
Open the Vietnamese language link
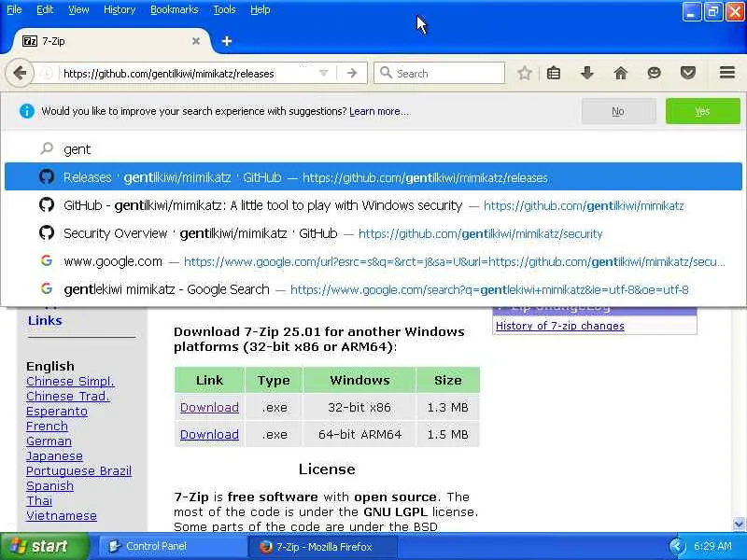62,516
